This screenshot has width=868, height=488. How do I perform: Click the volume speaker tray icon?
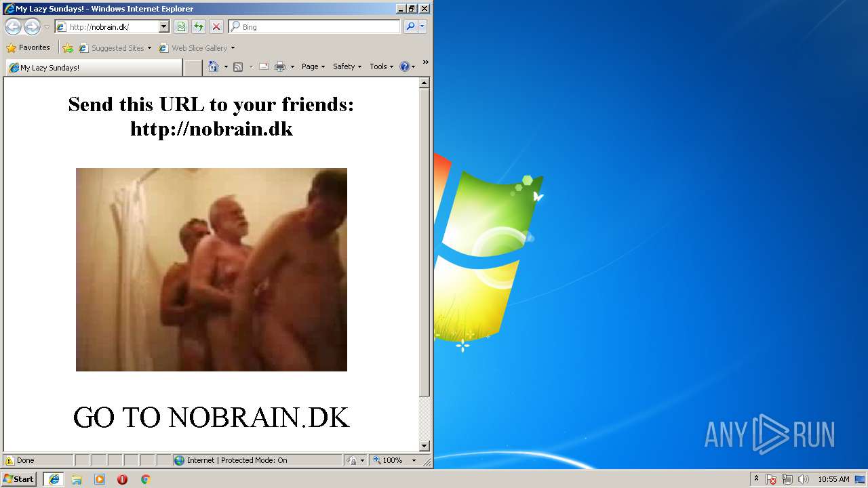point(804,479)
